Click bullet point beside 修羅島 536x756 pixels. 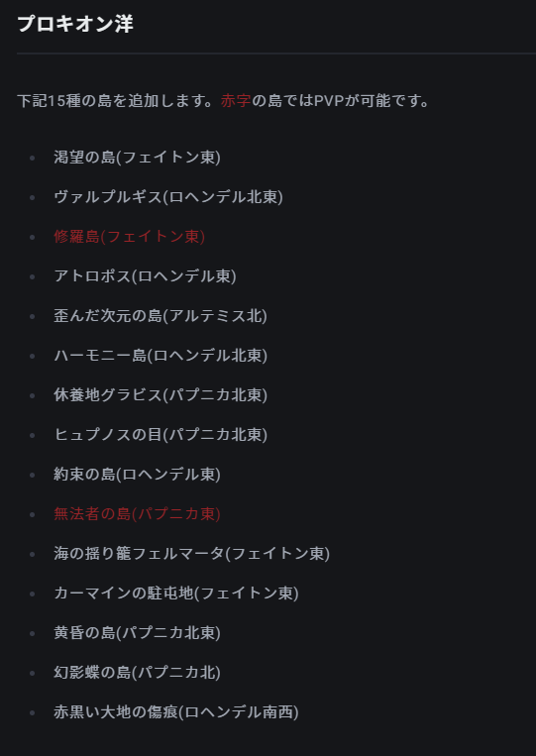[33, 237]
